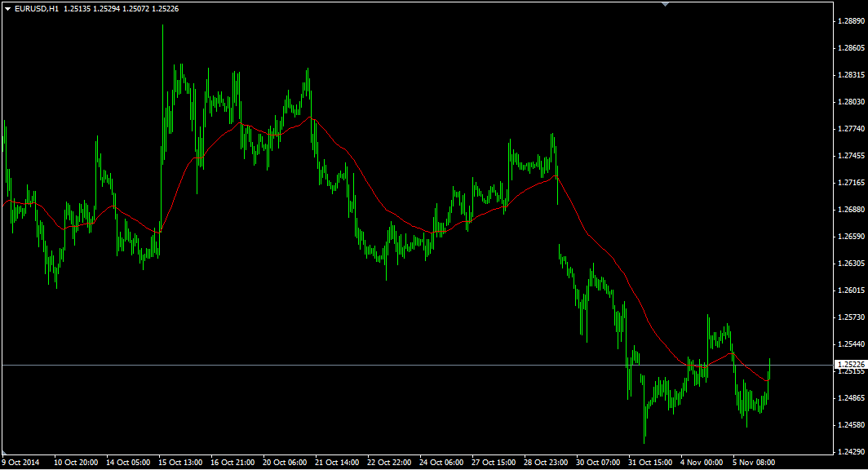Click the 1.26590 price scale label
Image resolution: width=868 pixels, height=470 pixels.
coord(851,237)
